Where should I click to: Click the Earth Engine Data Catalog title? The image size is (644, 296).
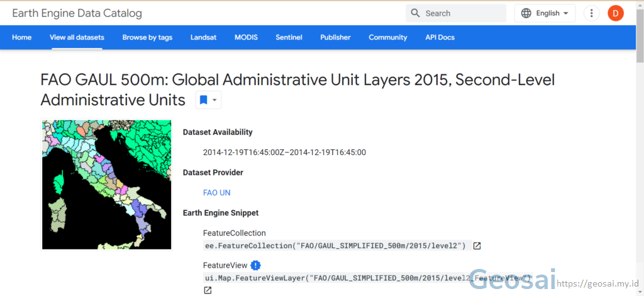point(77,13)
